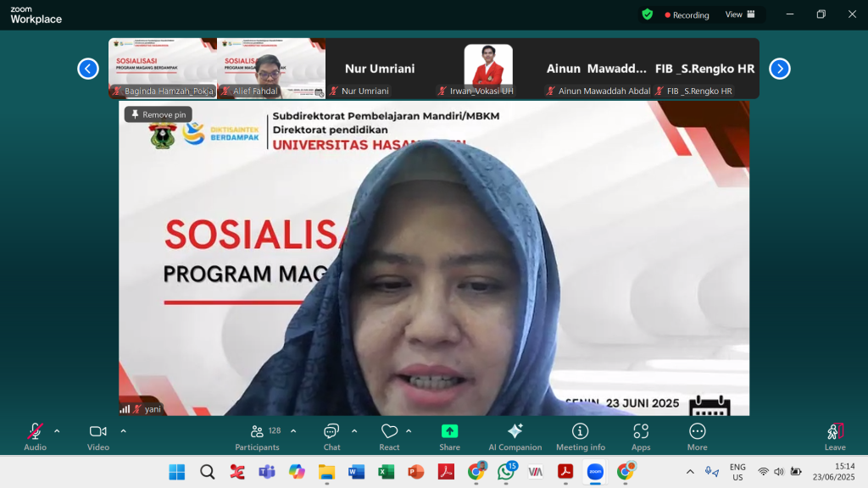This screenshot has height=488, width=868.
Task: Open the More options menu
Action: [697, 435]
